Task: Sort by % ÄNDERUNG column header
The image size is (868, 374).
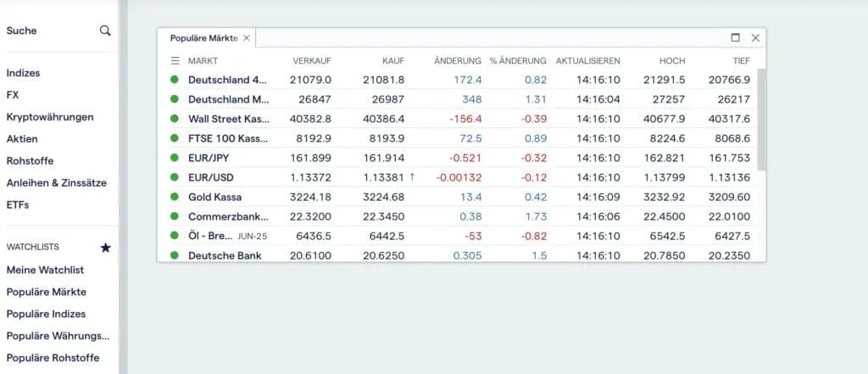Action: 517,61
